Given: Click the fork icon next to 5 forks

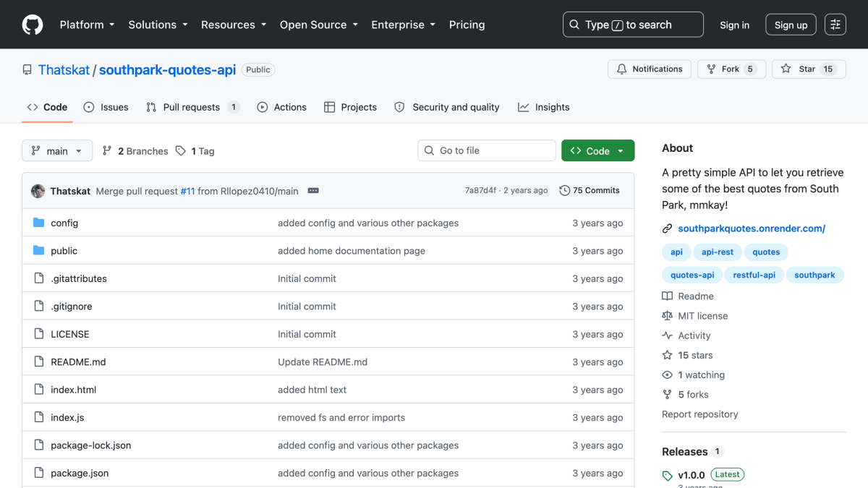Looking at the screenshot, I should (667, 395).
